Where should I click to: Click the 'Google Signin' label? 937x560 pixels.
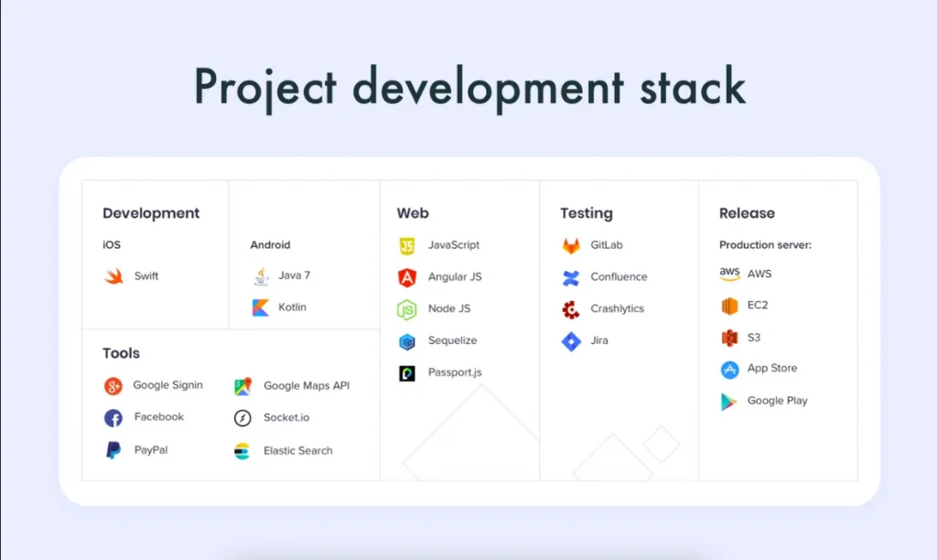click(168, 385)
